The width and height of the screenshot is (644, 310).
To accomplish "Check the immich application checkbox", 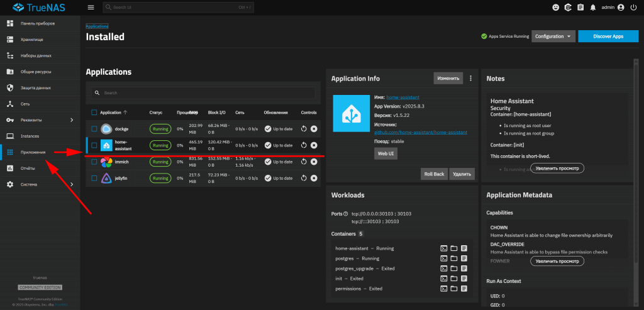I will coord(94,162).
